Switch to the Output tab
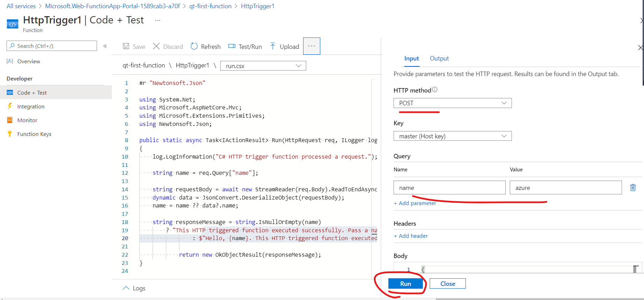Screen dimensions: 644x300 point(439,58)
